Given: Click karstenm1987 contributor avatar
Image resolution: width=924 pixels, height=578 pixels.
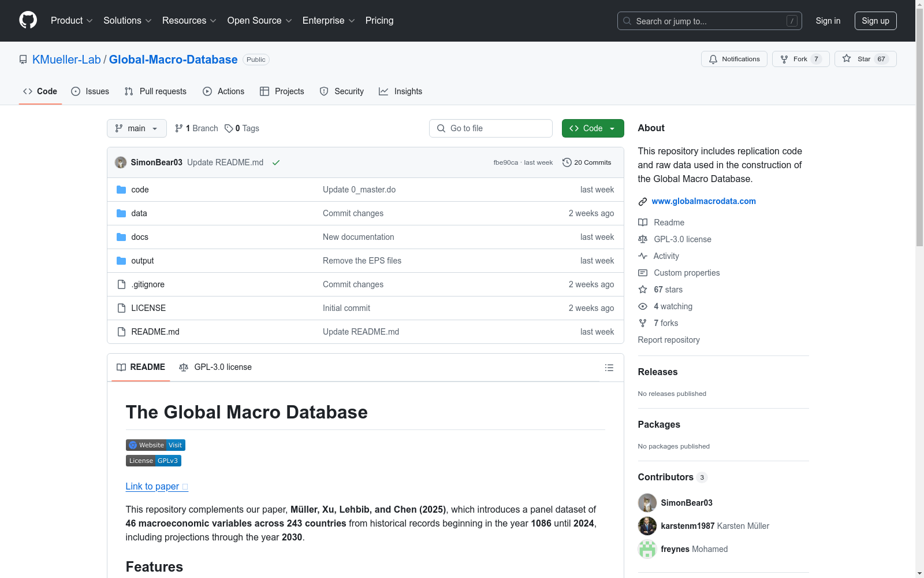Looking at the screenshot, I should pos(647,526).
